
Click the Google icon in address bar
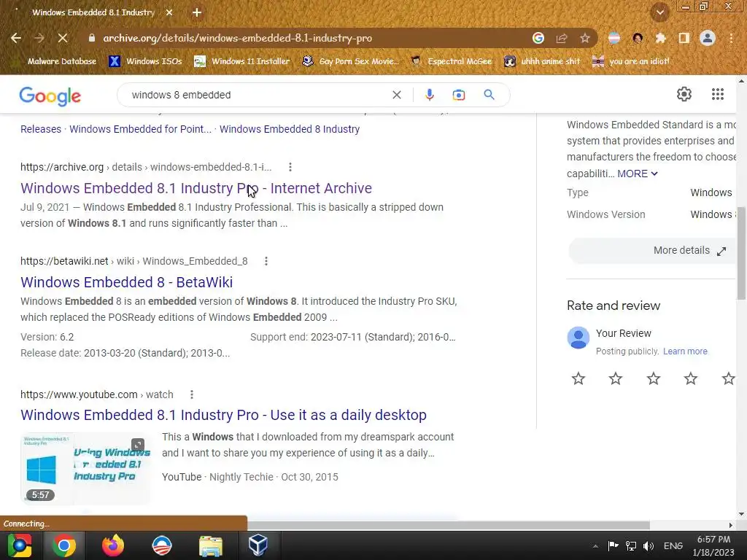[538, 38]
